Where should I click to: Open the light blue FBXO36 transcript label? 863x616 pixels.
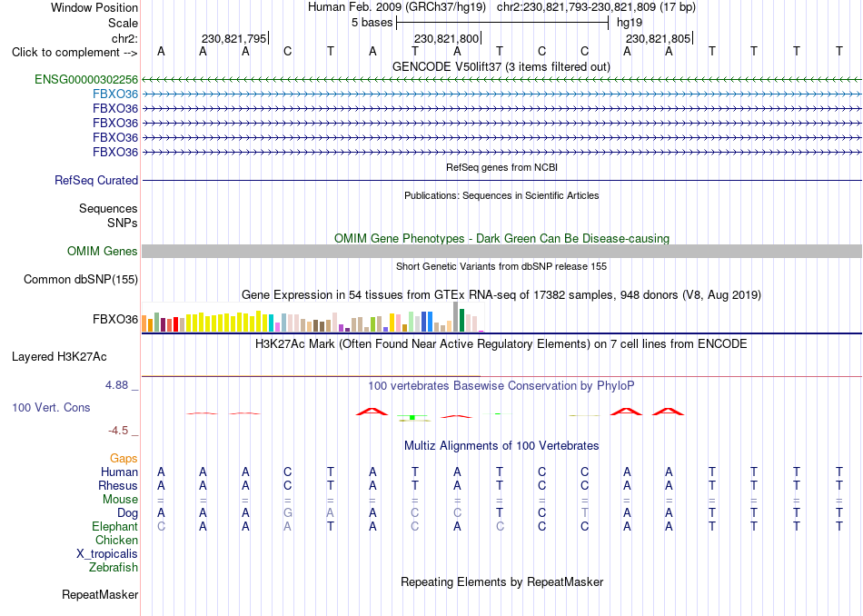(115, 94)
